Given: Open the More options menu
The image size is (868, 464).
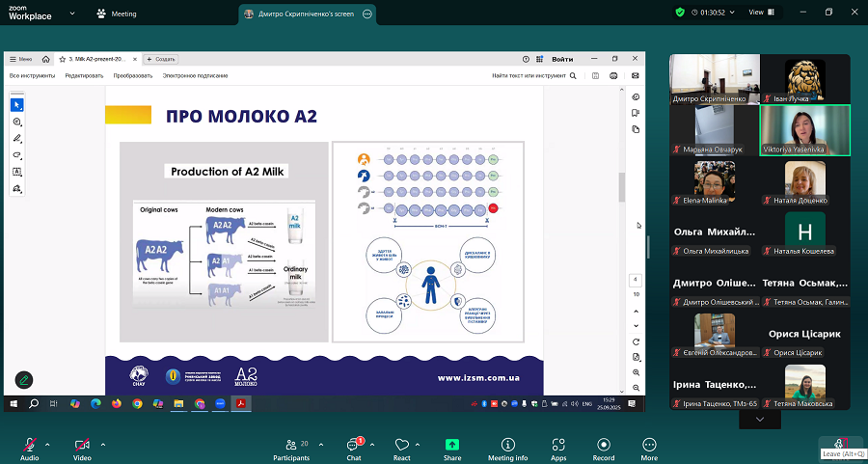Looking at the screenshot, I should coord(649,445).
